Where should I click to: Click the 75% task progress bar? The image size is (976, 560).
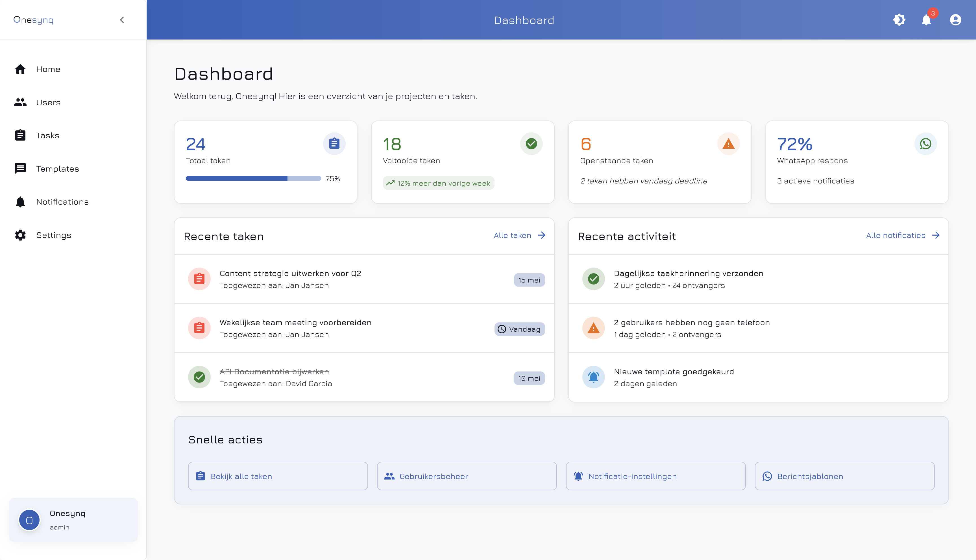[x=253, y=178]
